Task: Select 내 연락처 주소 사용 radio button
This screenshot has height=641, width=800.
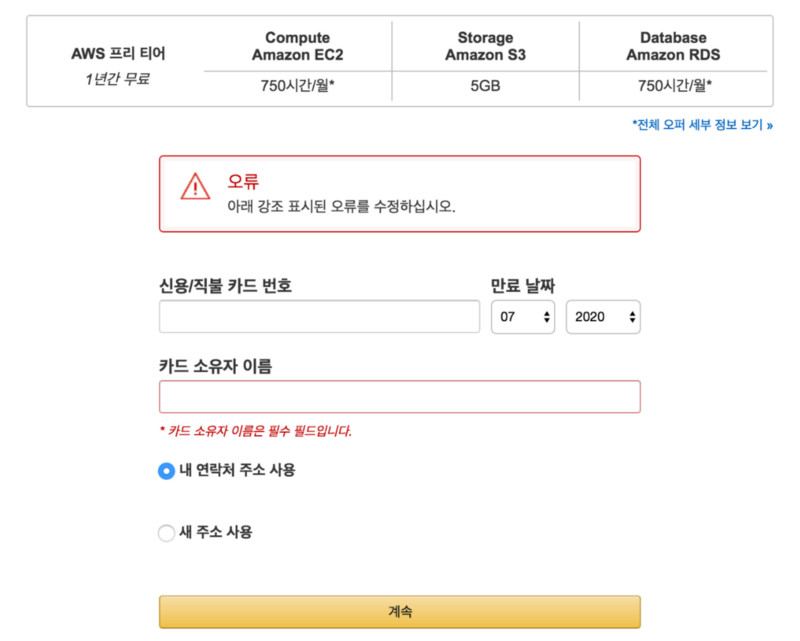Action: coord(166,471)
